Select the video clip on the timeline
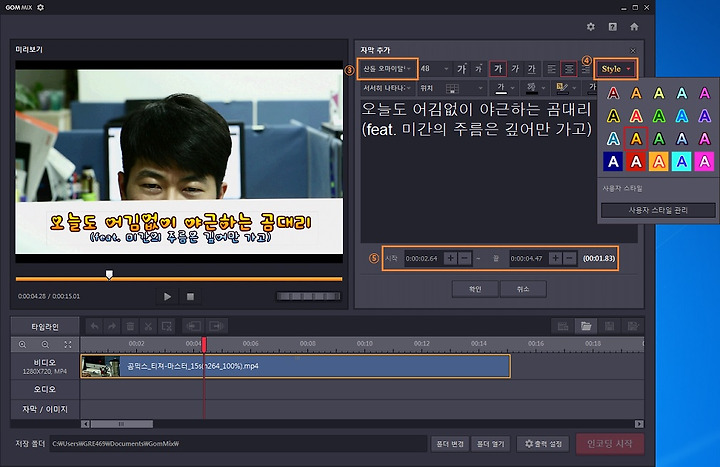 tap(295, 366)
